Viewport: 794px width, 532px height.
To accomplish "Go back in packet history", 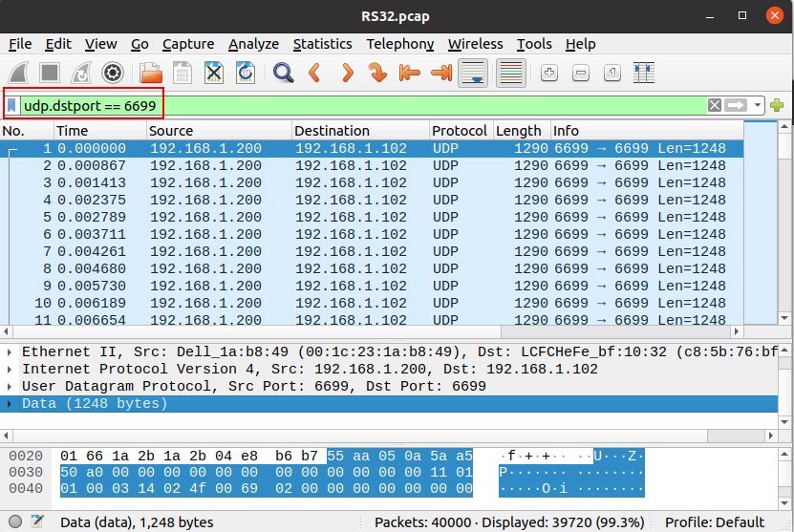I will [315, 73].
